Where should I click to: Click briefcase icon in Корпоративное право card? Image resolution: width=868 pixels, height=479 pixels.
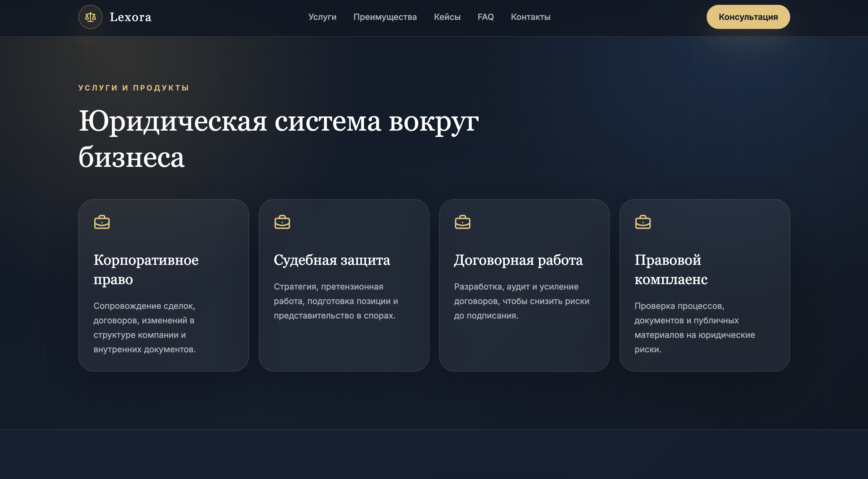(102, 222)
